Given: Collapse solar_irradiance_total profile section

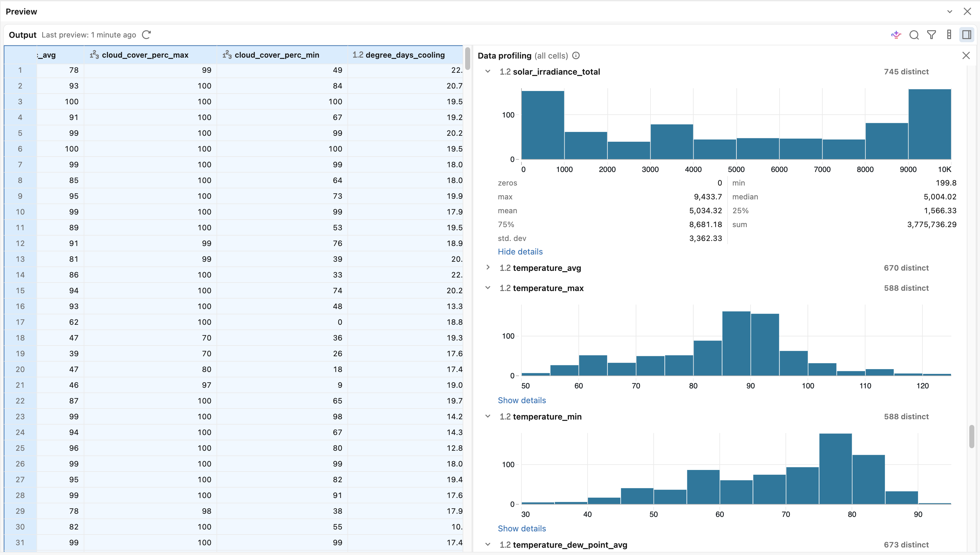Looking at the screenshot, I should click(488, 72).
